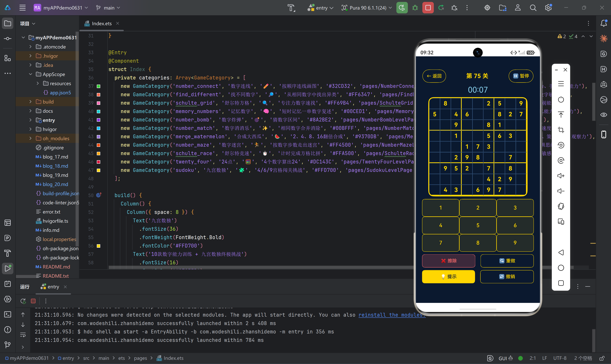Open myAPPdemo0631 project dropdown
Image resolution: width=611 pixels, height=364 pixels.
[61, 8]
